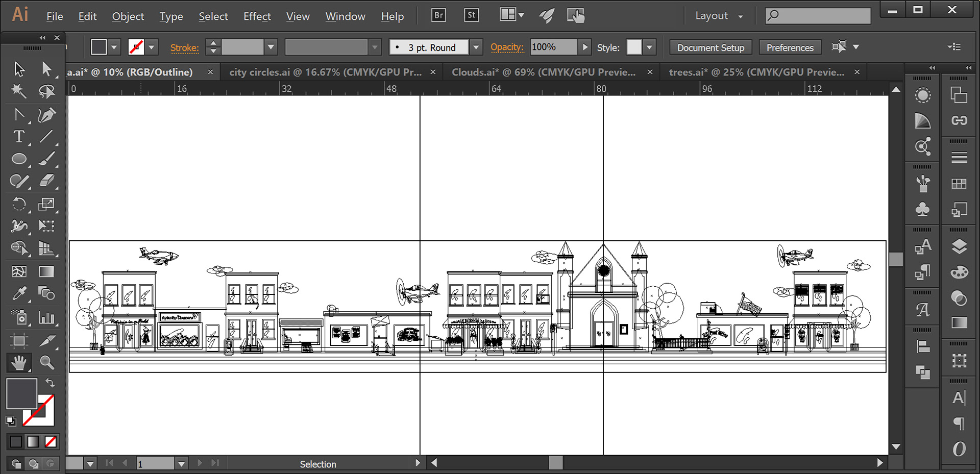Switch paint mode to Gradient
The image size is (980, 474).
click(x=33, y=441)
